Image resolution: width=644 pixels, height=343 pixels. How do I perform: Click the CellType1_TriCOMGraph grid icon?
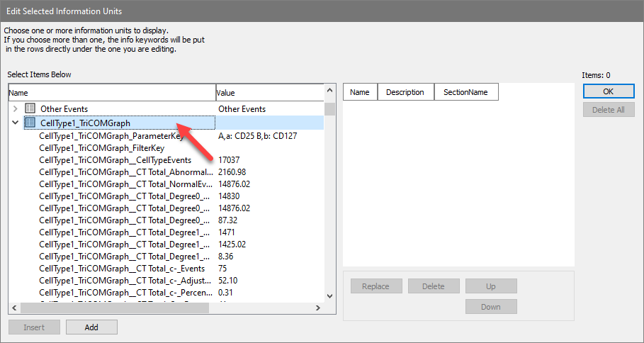coord(30,123)
